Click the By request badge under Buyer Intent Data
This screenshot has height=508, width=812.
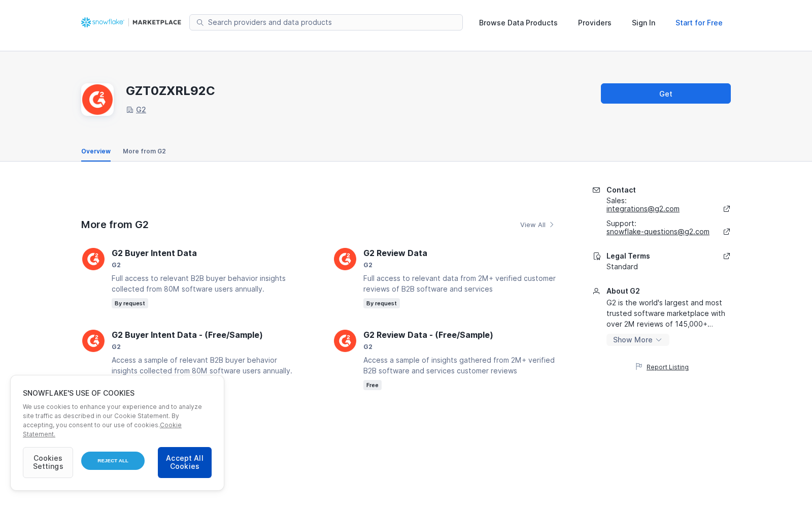click(130, 303)
